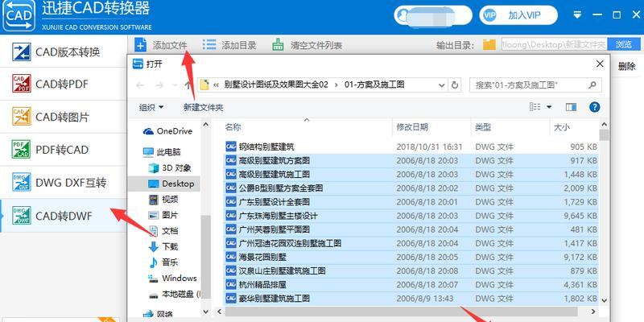The height and width of the screenshot is (322, 644).
Task: Sort files by 修改日期 column
Action: [431, 127]
